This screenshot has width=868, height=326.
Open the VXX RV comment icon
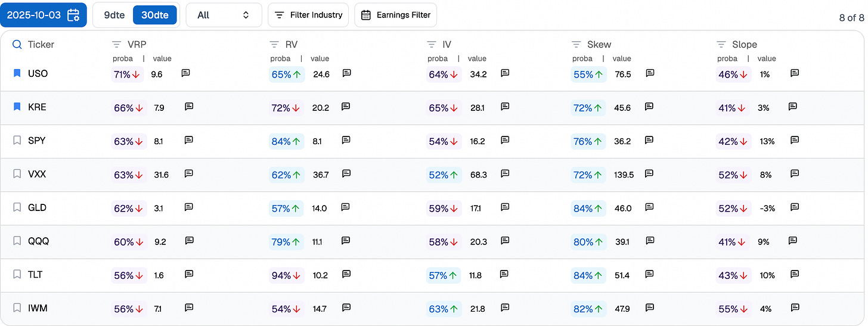coord(346,173)
